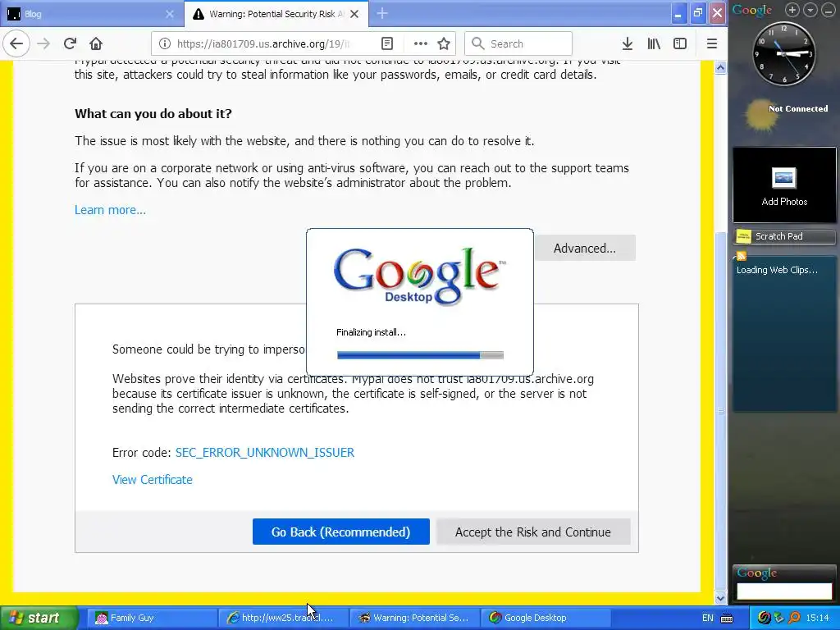Open the browser home page
This screenshot has height=630, width=840.
(x=96, y=43)
